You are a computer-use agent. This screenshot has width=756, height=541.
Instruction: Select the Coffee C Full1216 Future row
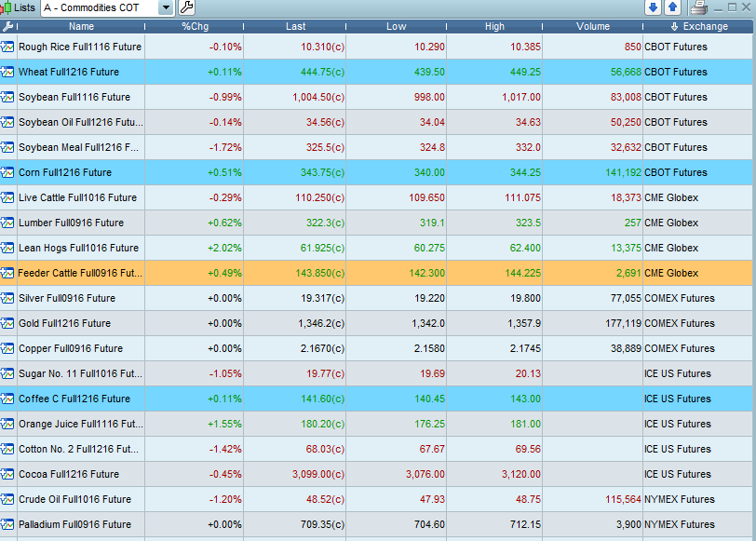[74, 399]
